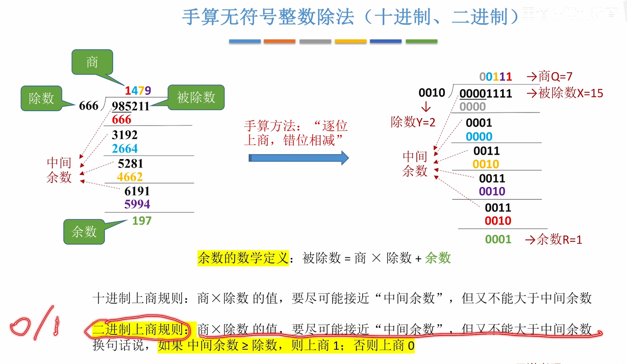
Task: Click the red-circled 二进制上商规则 label
Action: (x=138, y=329)
